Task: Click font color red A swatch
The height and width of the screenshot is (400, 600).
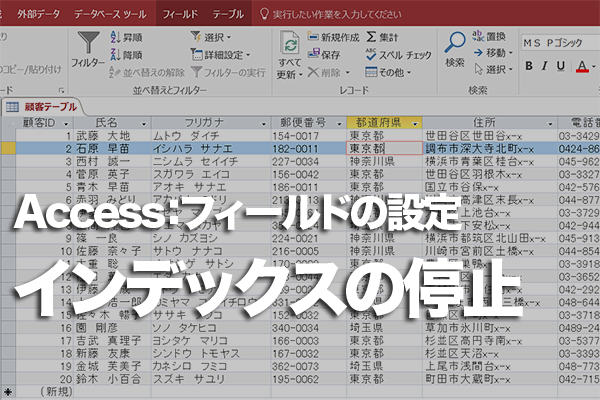Action: coord(582,67)
